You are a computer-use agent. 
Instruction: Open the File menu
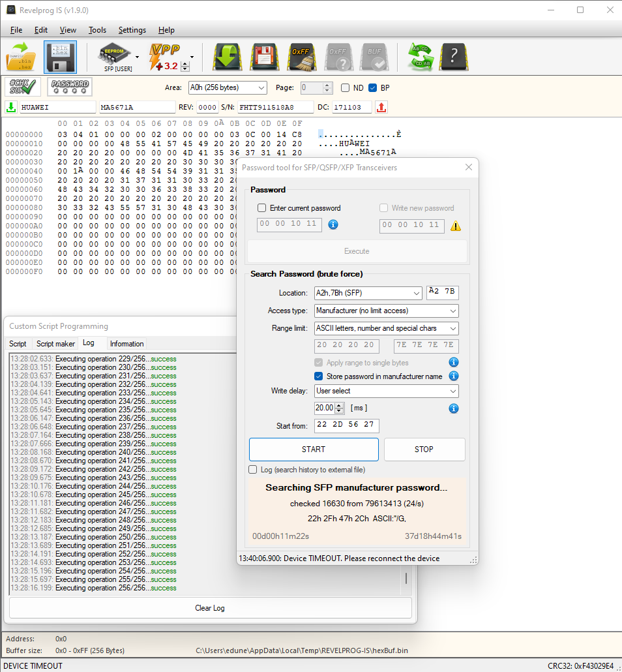click(16, 30)
